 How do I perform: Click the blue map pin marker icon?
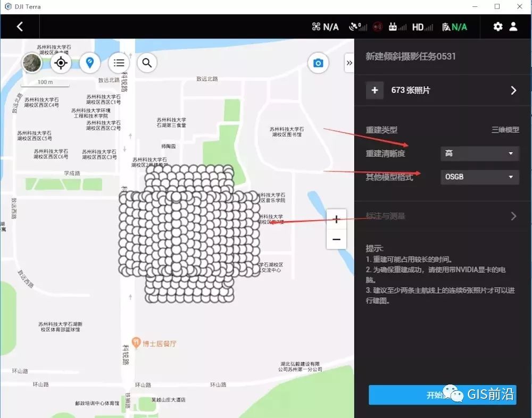89,62
